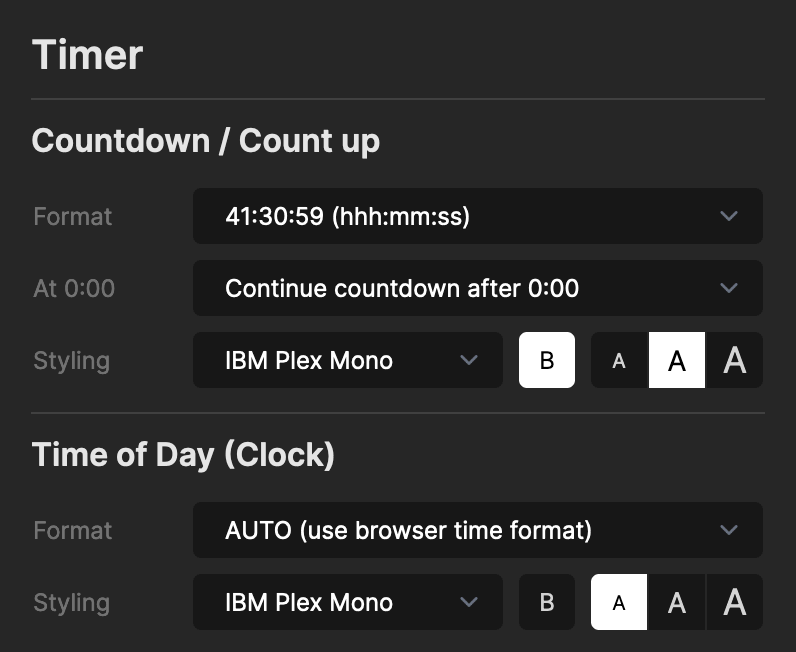Select small font size for Clock
This screenshot has width=796, height=652.
click(619, 602)
